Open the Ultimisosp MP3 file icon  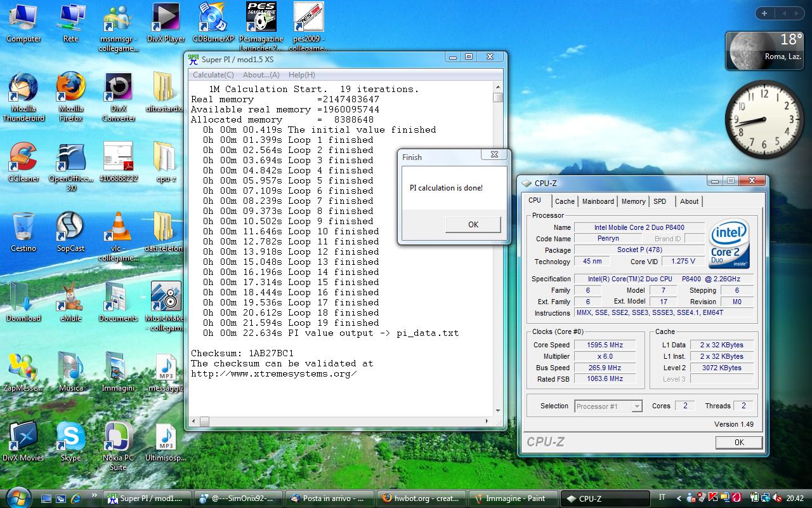tap(166, 441)
